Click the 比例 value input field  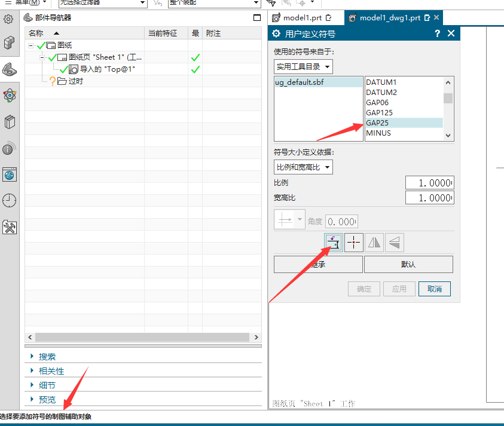(429, 182)
